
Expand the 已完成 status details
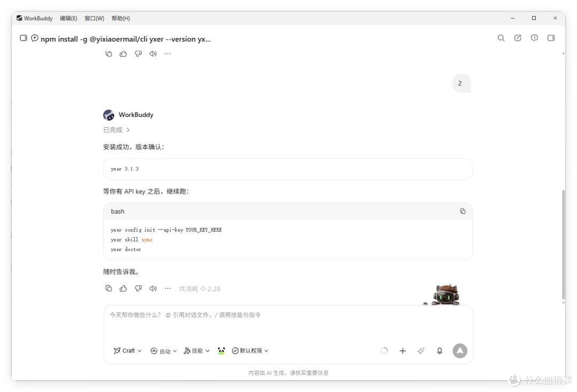[116, 130]
